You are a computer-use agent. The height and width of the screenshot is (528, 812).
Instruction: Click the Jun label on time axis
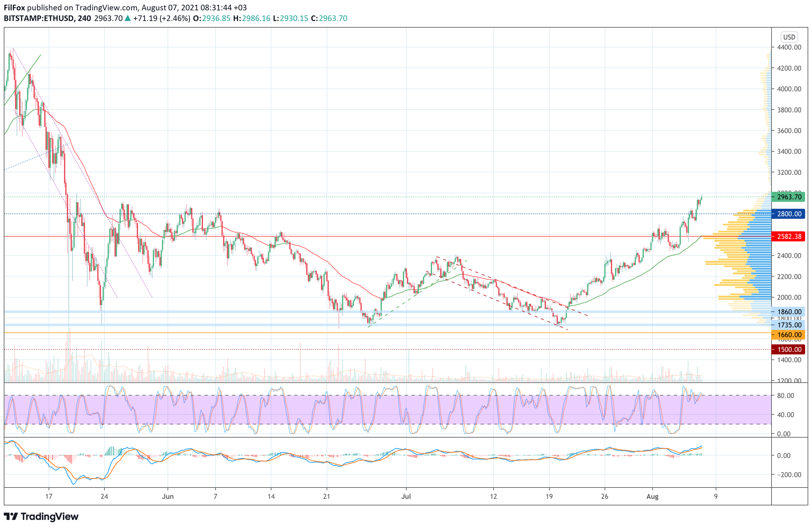click(x=168, y=496)
